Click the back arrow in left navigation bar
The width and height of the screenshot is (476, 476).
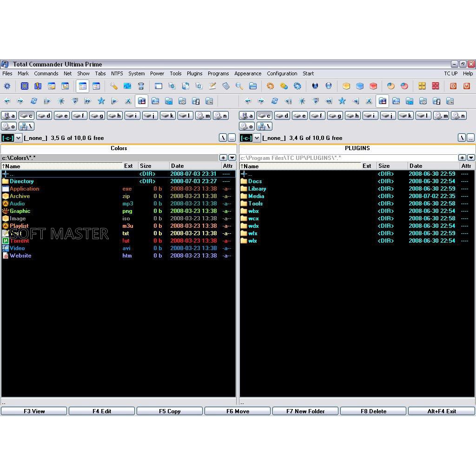pos(7,101)
